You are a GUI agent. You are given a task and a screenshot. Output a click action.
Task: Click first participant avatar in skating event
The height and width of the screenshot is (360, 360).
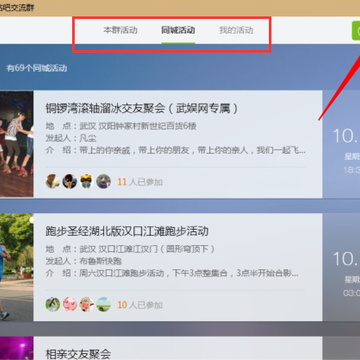click(x=53, y=182)
